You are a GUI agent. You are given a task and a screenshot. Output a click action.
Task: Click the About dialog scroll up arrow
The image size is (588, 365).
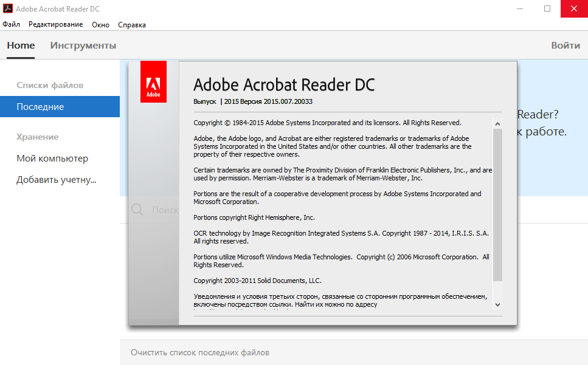[x=497, y=124]
